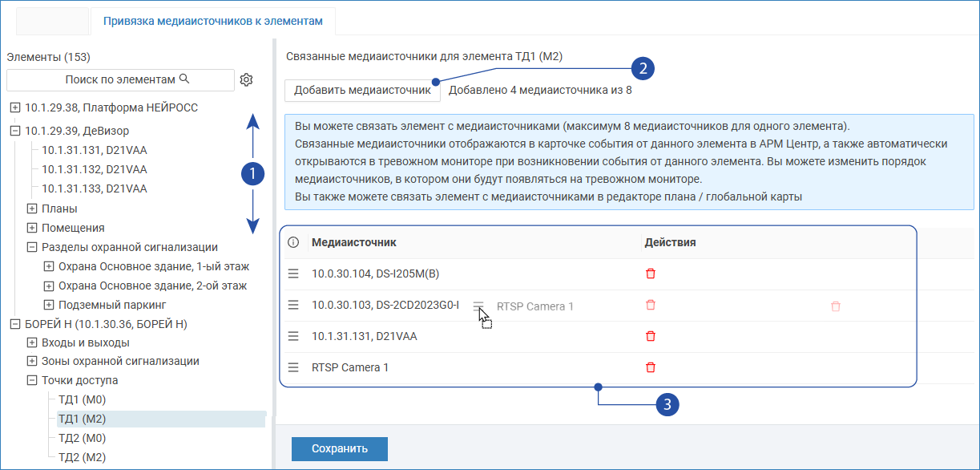The height and width of the screenshot is (470, 980).
Task: Select 10.1.31.132, D21VAA in the tree
Action: (x=94, y=169)
